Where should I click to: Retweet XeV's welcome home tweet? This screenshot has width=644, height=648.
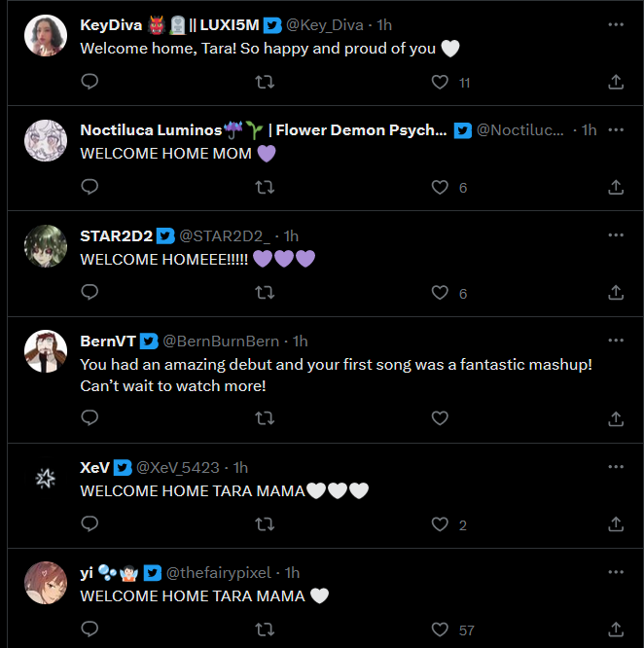click(264, 523)
